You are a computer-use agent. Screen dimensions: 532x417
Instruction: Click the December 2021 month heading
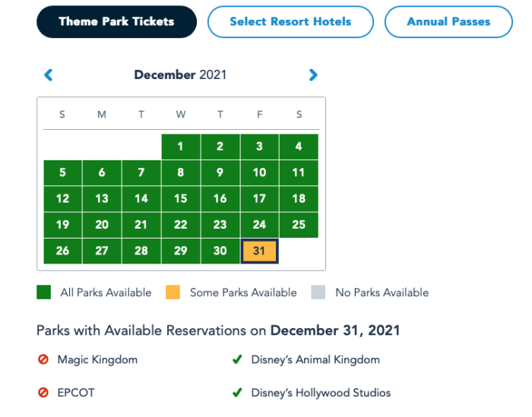point(180,75)
